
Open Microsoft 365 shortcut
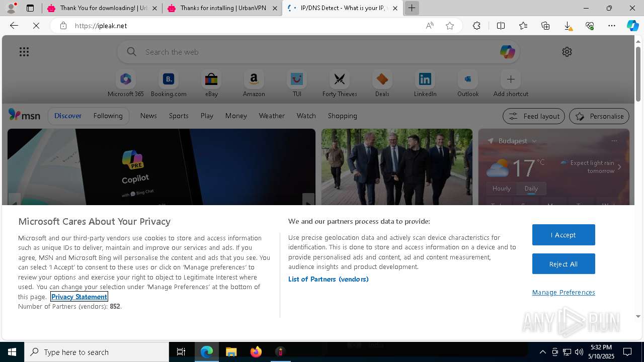point(126,84)
